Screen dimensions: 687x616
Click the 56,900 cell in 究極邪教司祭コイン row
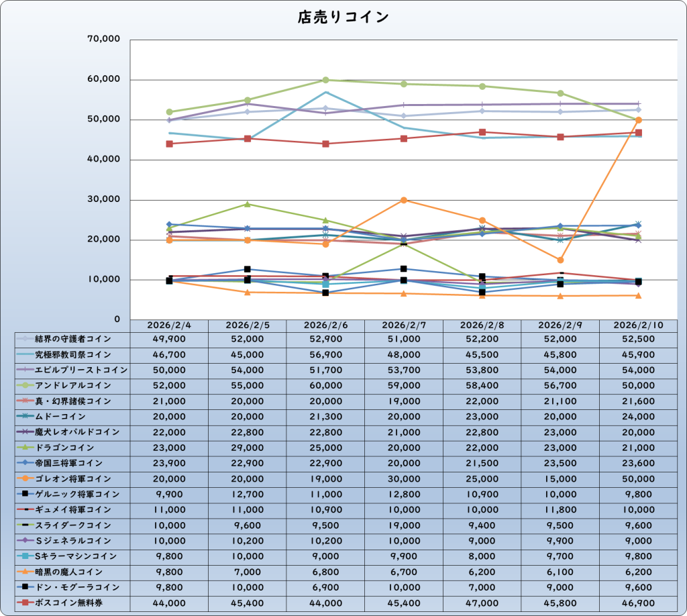click(325, 355)
